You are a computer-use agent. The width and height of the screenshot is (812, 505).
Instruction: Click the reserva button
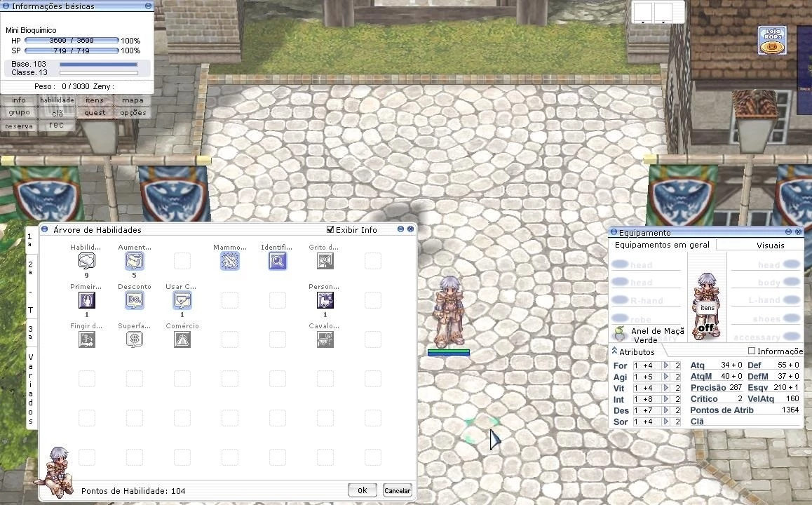[x=19, y=126]
